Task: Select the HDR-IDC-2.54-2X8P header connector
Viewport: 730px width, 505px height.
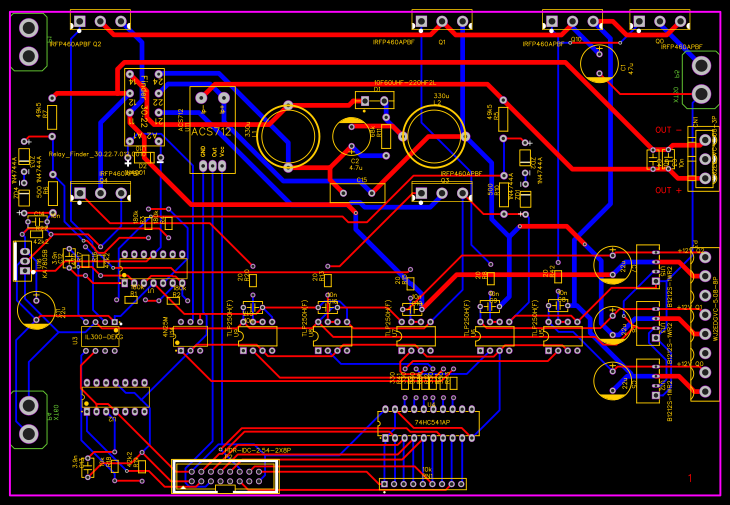Action: (225, 477)
